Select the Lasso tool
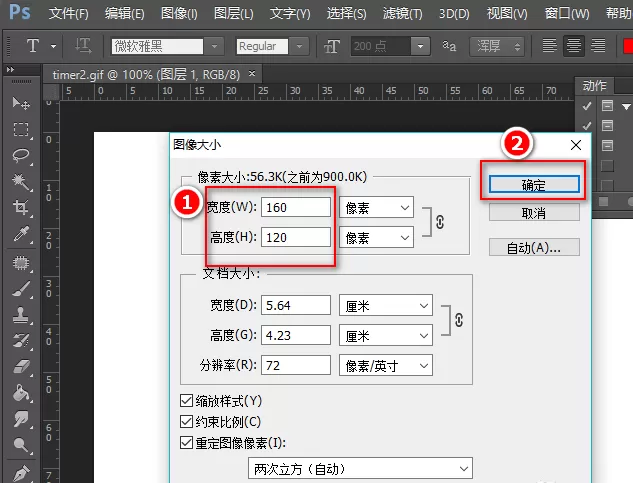Image resolution: width=633 pixels, height=483 pixels. click(21, 156)
